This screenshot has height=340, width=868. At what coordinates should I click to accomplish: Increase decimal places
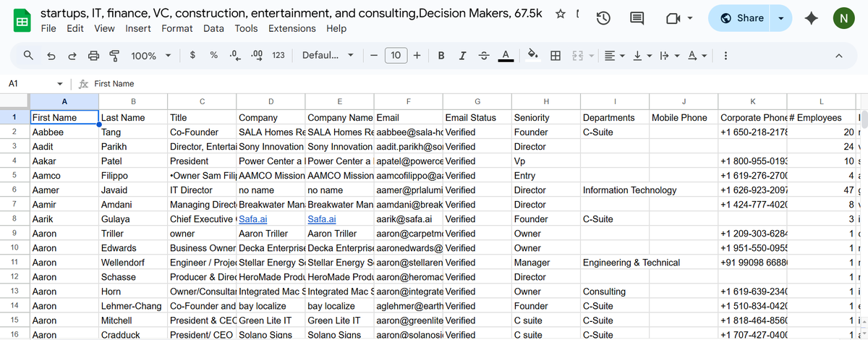(256, 55)
